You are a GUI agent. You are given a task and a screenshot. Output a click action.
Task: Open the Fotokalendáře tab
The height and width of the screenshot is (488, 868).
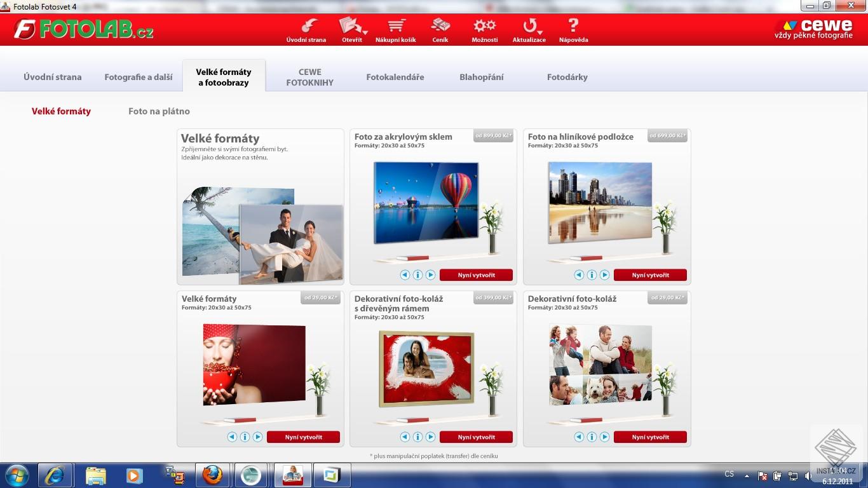coord(395,77)
